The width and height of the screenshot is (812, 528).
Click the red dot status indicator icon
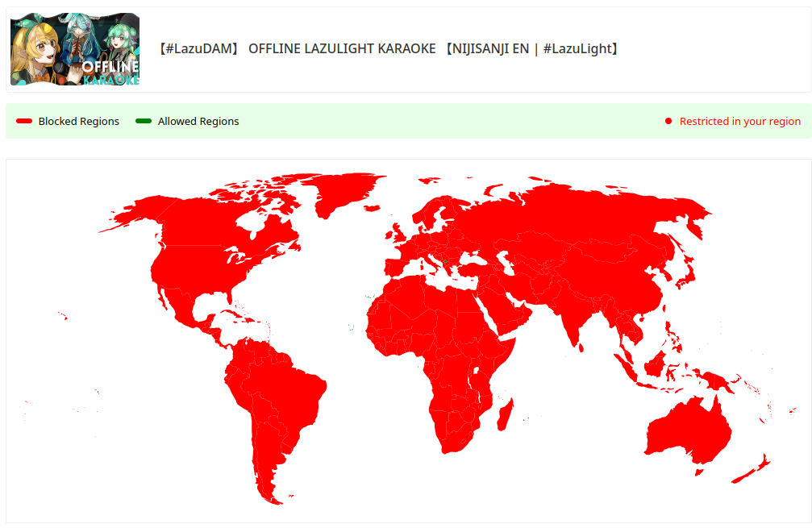point(668,122)
